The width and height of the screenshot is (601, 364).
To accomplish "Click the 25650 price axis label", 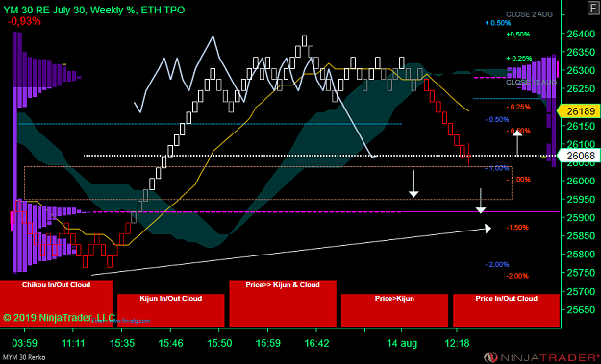I will click(x=581, y=309).
